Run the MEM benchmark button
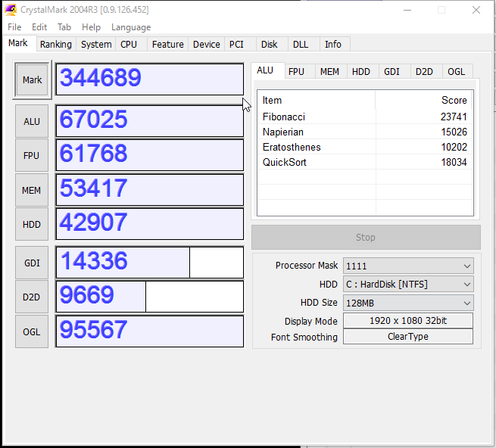This screenshot has width=496, height=448. [x=32, y=191]
